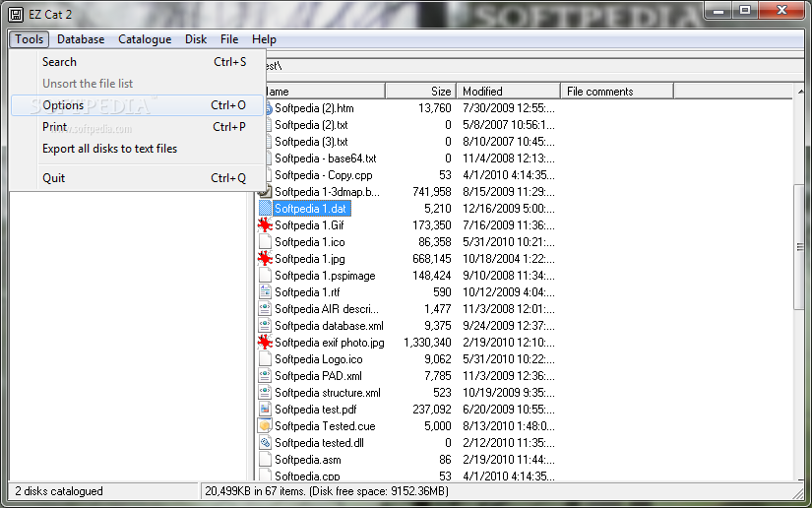Choose Options in the Tools menu
The height and width of the screenshot is (508, 812).
137,105
